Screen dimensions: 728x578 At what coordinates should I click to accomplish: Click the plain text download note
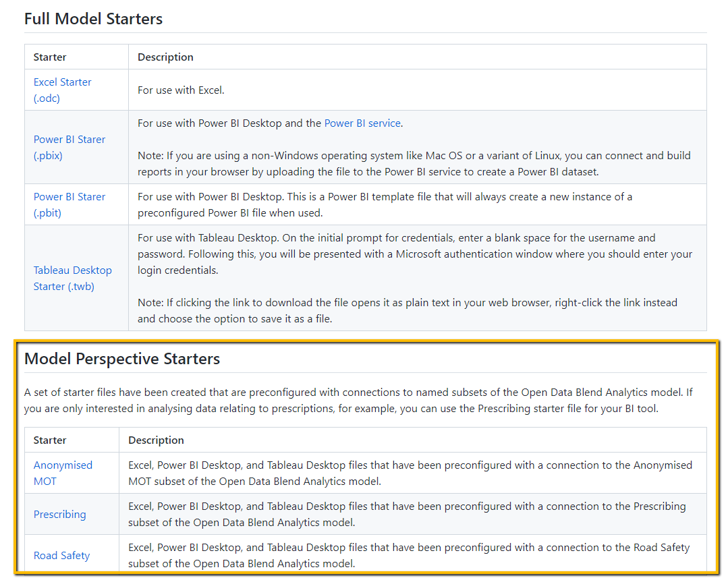click(x=407, y=311)
